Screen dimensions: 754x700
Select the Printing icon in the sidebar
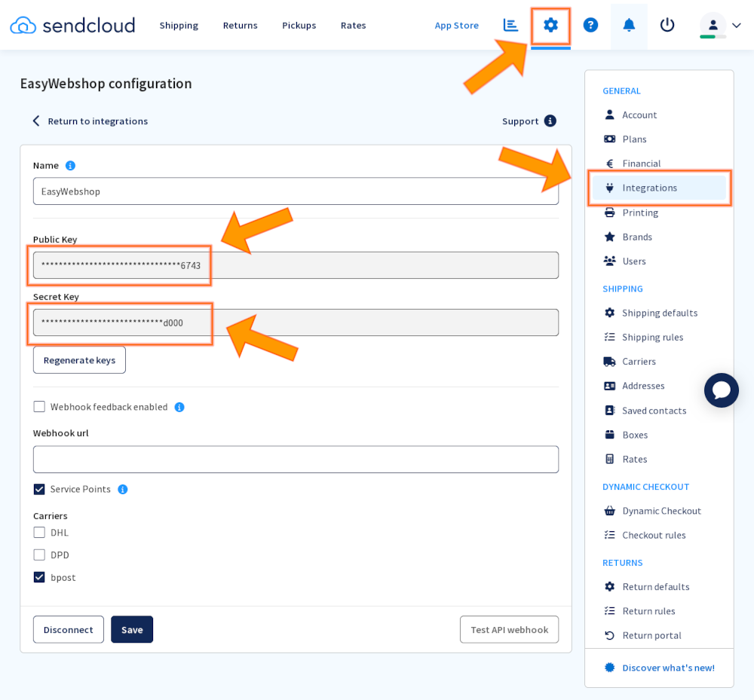608,212
